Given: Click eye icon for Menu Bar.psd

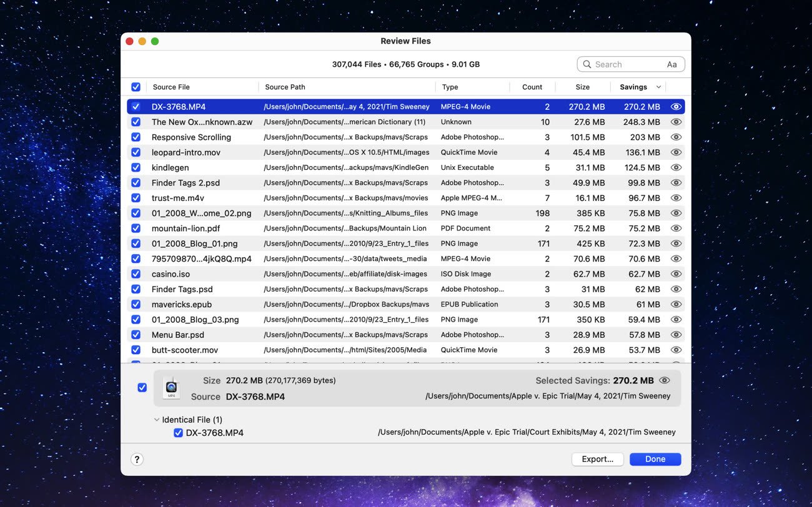Looking at the screenshot, I should click(x=675, y=335).
